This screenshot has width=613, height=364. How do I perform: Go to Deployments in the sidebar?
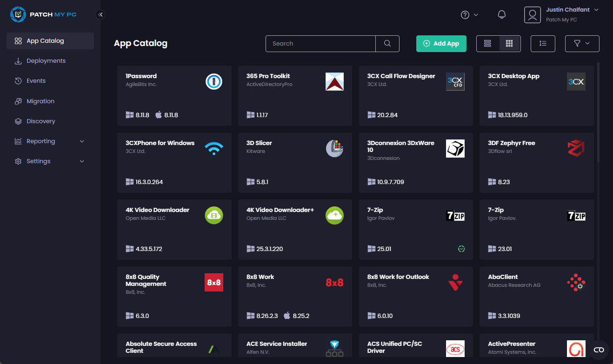pos(46,61)
